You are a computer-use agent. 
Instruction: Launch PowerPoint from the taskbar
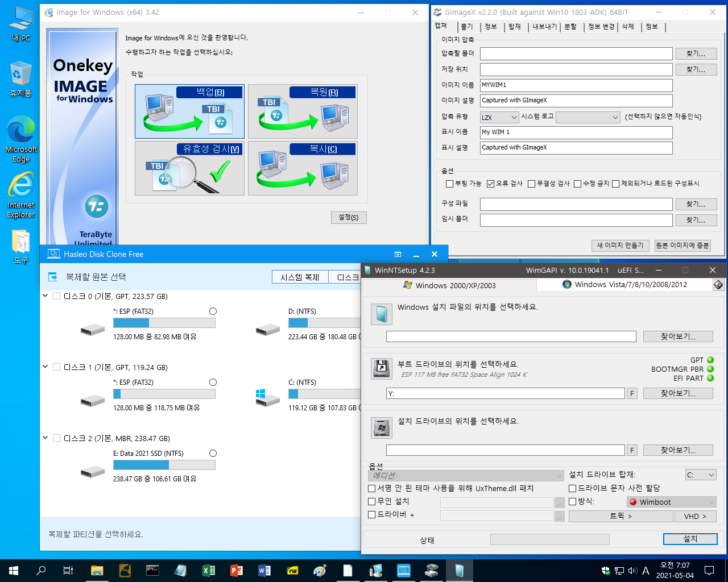point(236,570)
